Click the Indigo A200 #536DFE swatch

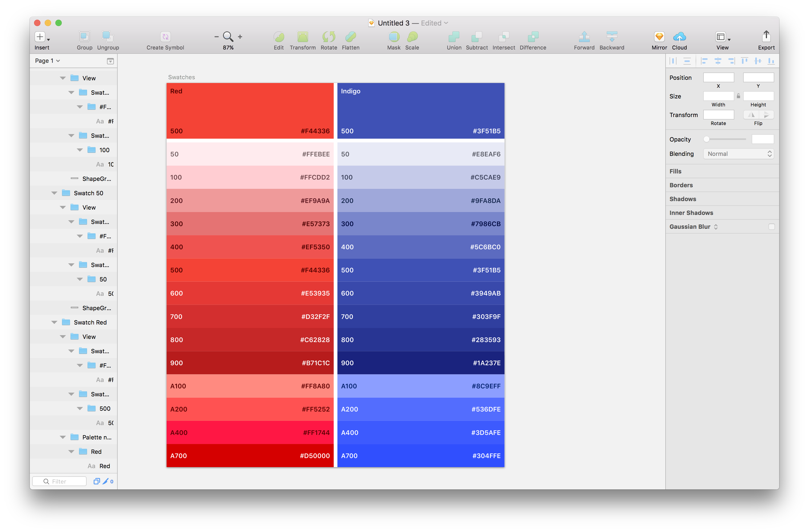(420, 409)
